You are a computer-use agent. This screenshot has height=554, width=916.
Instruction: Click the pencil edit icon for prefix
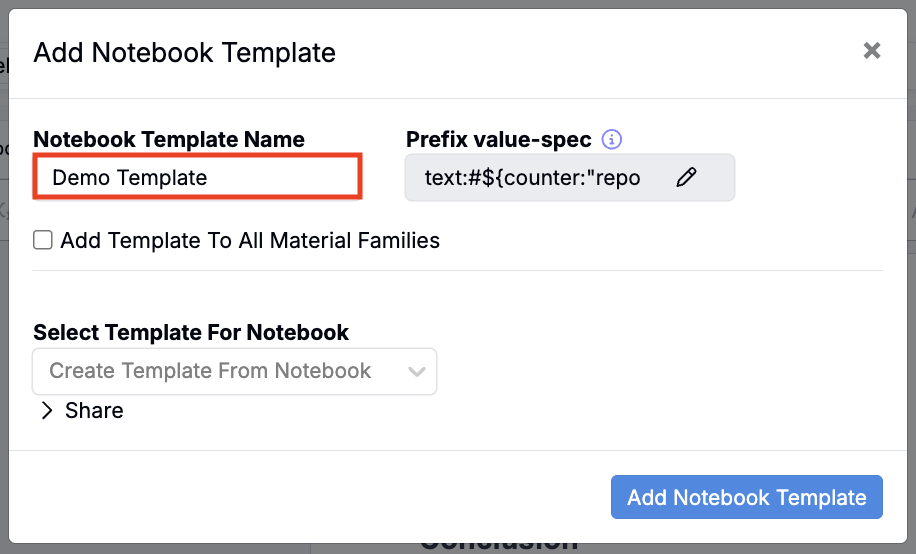click(x=686, y=178)
